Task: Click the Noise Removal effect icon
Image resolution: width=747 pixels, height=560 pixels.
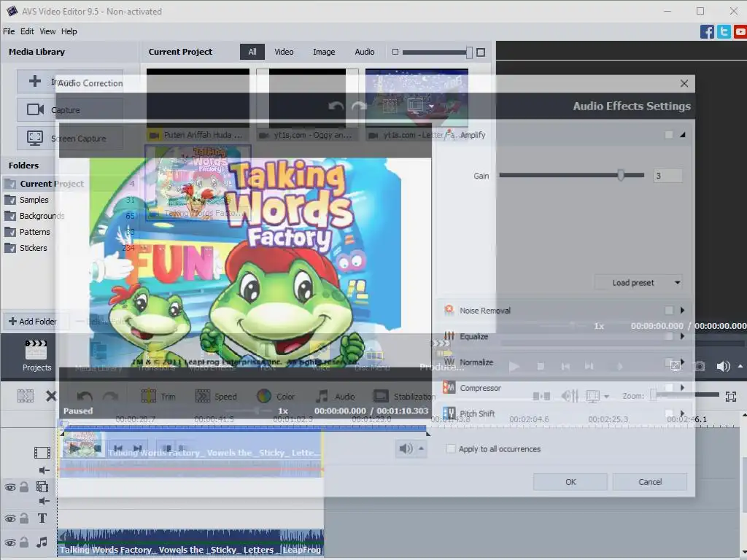Action: (x=449, y=310)
